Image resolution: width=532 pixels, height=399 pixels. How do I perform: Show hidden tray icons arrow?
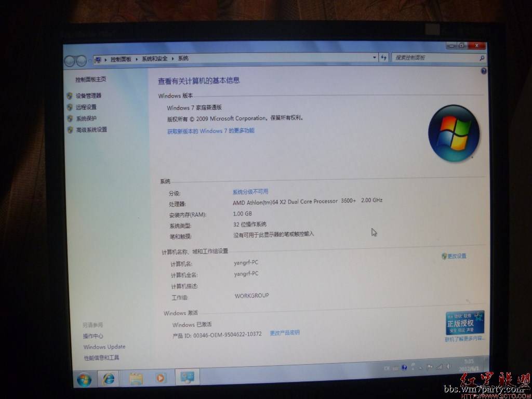(x=420, y=367)
